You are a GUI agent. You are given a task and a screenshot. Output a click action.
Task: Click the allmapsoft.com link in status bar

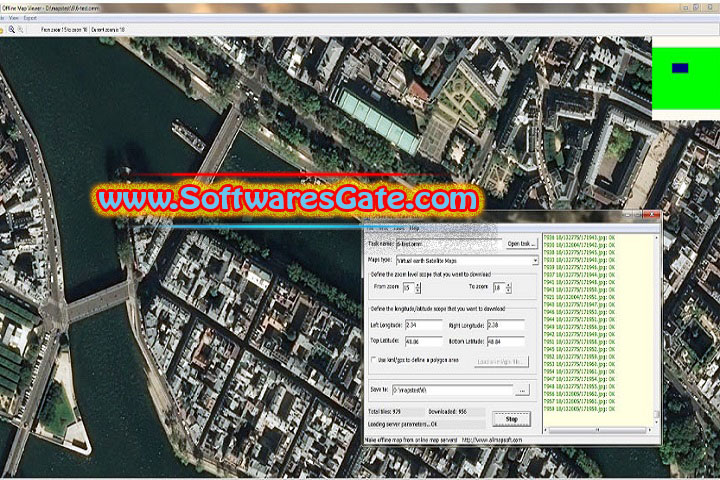click(x=492, y=440)
